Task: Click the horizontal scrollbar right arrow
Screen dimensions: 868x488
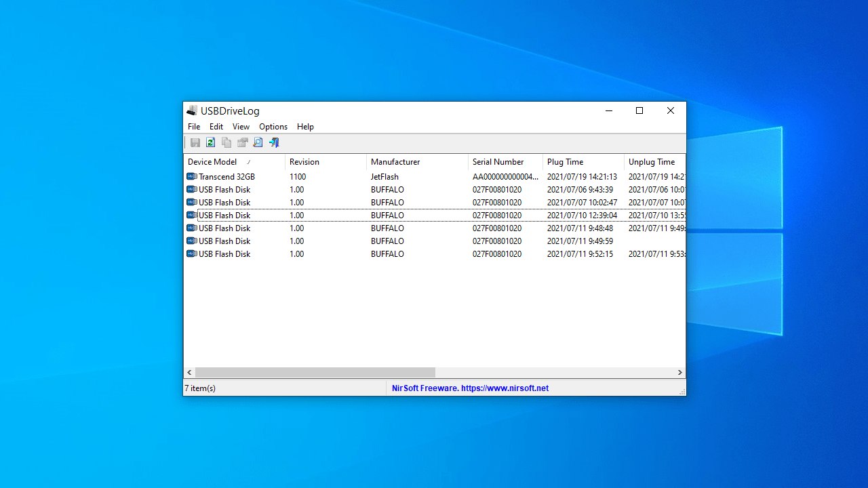Action: pyautogui.click(x=679, y=373)
